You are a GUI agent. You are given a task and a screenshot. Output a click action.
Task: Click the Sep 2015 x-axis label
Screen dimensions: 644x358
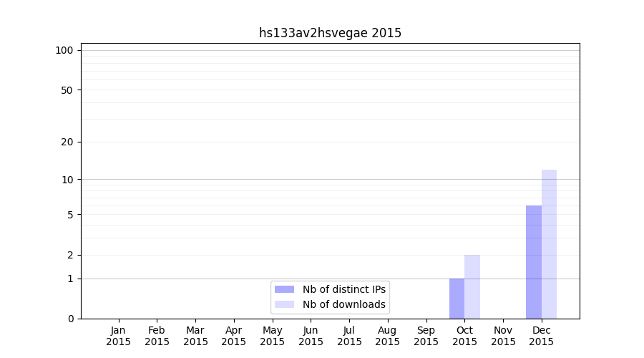tap(426, 336)
